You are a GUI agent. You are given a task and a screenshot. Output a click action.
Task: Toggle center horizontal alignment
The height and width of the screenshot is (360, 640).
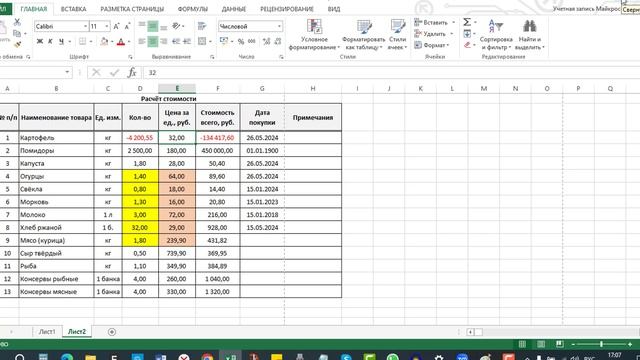click(153, 41)
